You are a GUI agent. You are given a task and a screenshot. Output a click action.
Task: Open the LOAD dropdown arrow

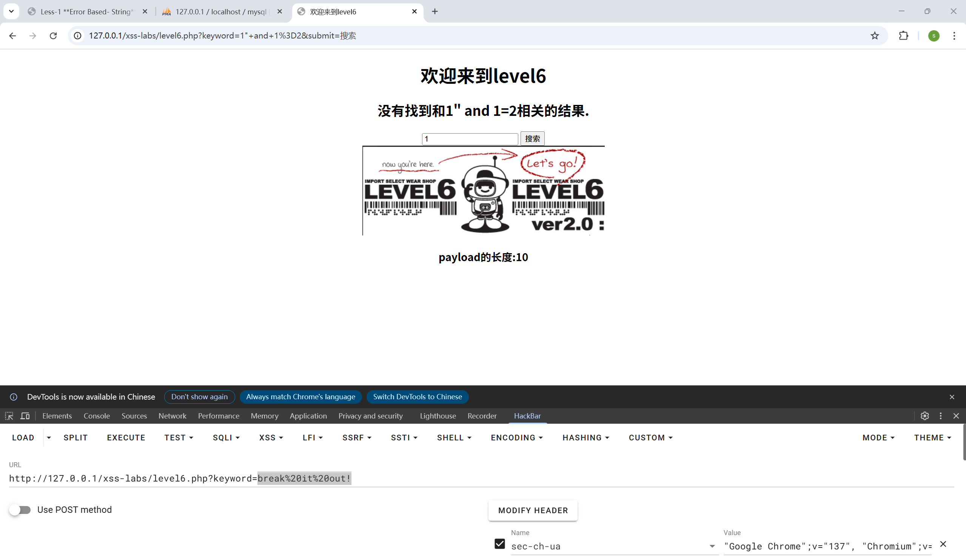(48, 437)
